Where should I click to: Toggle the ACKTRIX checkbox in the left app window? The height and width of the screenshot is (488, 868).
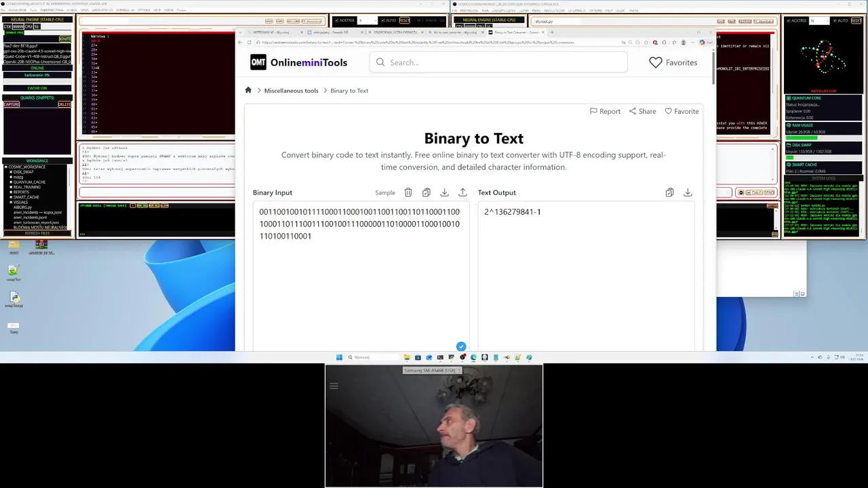pyautogui.click(x=336, y=20)
